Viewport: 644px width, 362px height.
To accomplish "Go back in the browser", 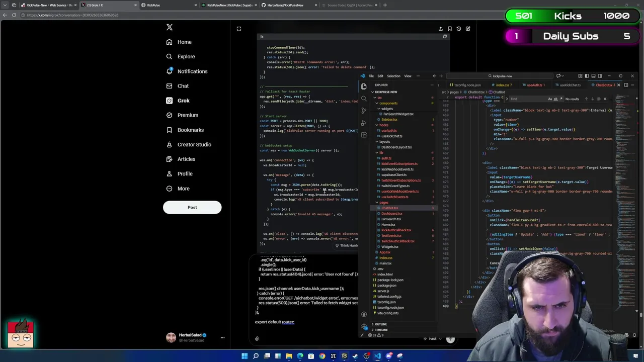I will coord(5,15).
